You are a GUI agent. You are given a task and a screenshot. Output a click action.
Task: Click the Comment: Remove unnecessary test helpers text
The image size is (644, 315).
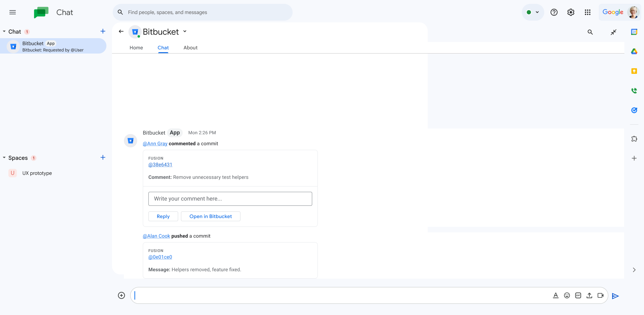click(x=198, y=177)
